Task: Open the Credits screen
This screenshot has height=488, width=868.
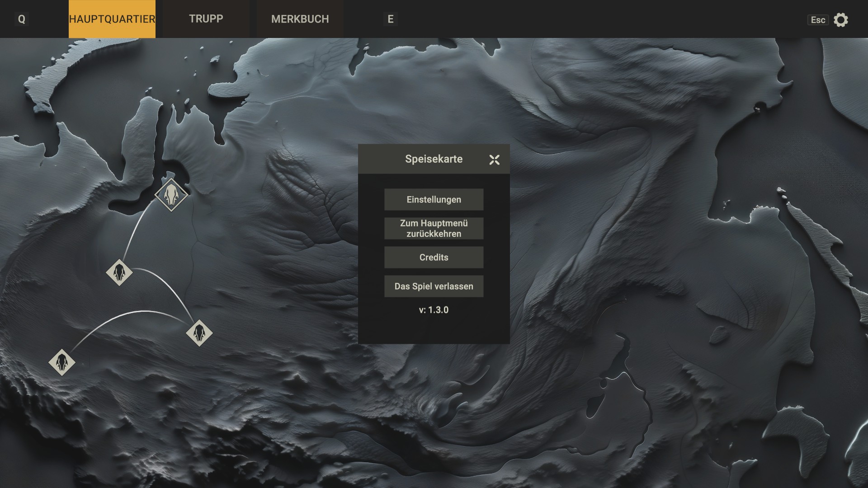Action: 434,257
